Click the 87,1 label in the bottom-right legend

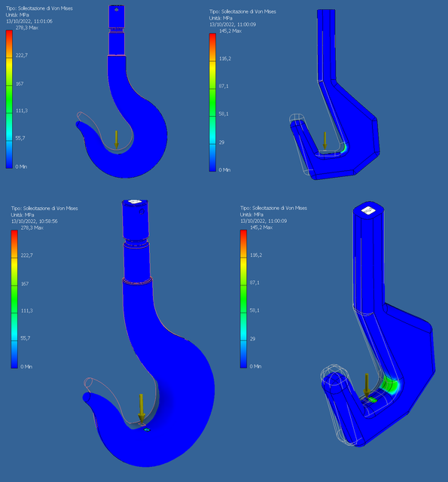click(x=254, y=282)
